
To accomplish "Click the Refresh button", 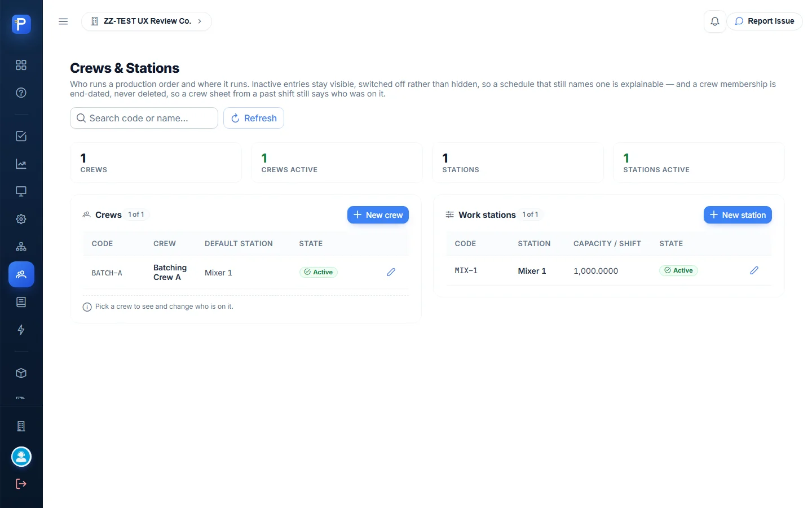I will point(254,118).
